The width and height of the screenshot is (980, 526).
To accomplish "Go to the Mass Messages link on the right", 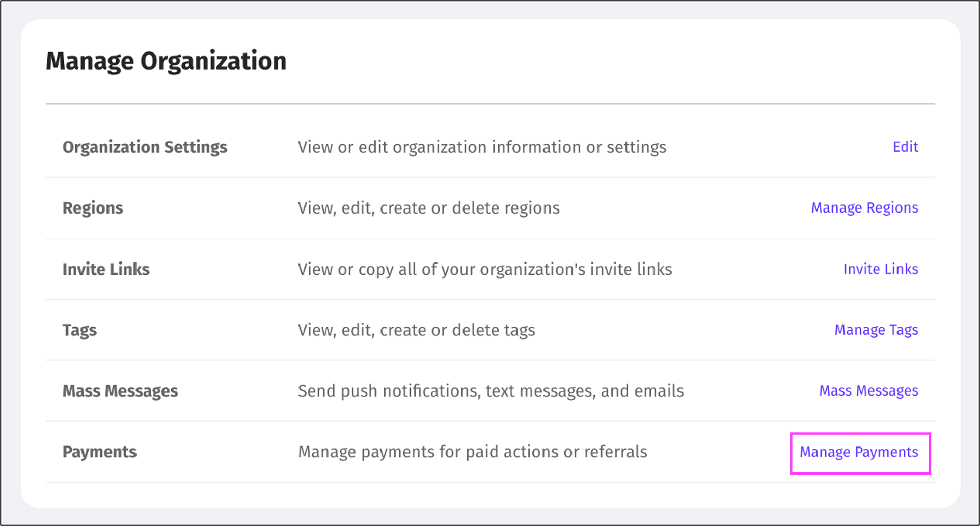I will pos(868,391).
